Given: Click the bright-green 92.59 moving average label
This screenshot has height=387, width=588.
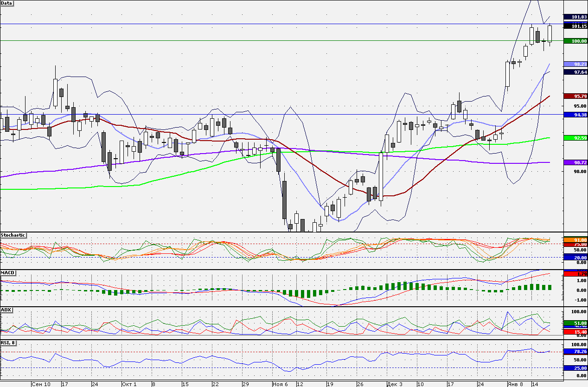Looking at the screenshot, I should [x=575, y=138].
